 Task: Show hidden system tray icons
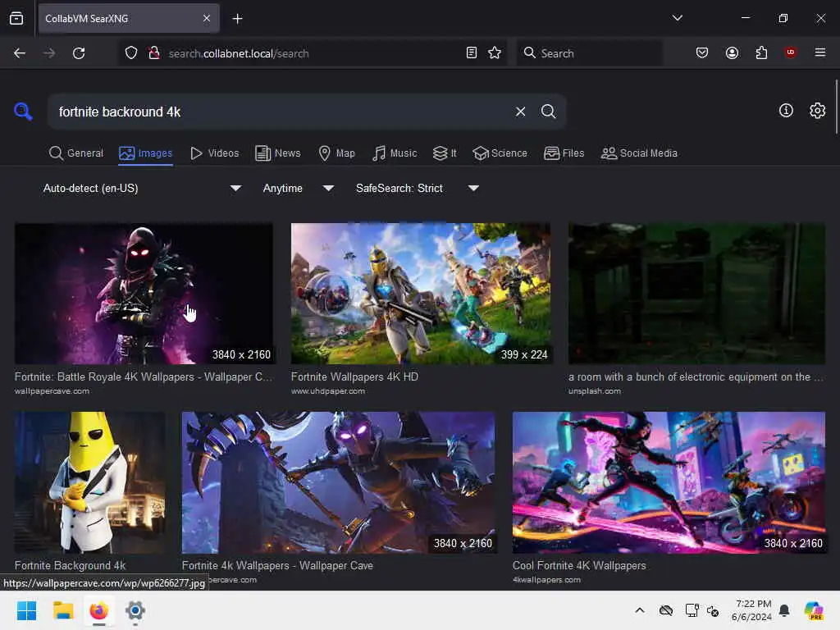pyautogui.click(x=640, y=610)
